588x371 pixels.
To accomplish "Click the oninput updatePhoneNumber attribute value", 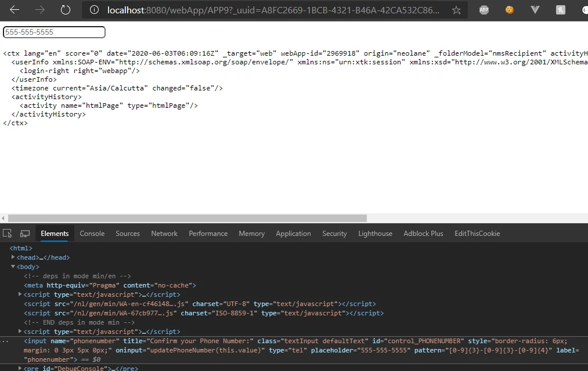I will coord(205,350).
